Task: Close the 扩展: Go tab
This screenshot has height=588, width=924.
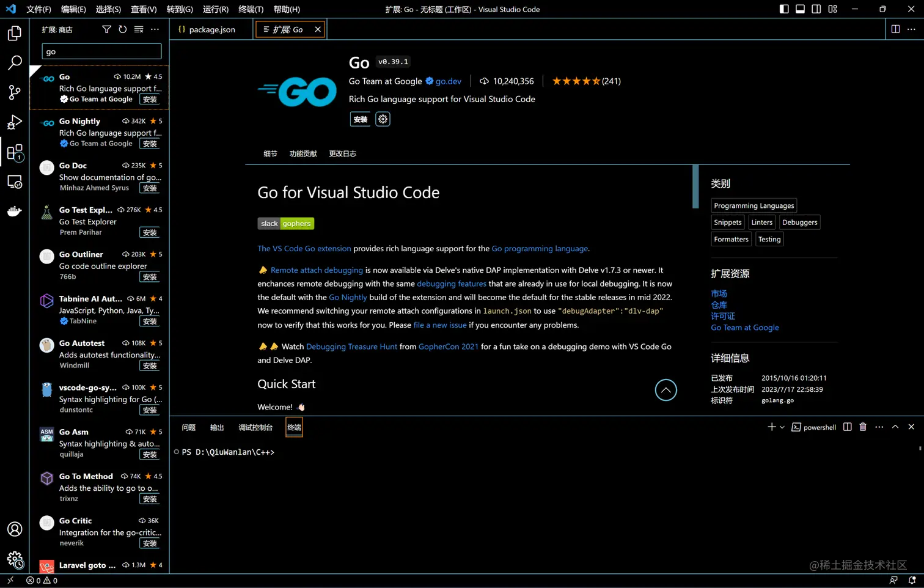Action: (x=318, y=29)
